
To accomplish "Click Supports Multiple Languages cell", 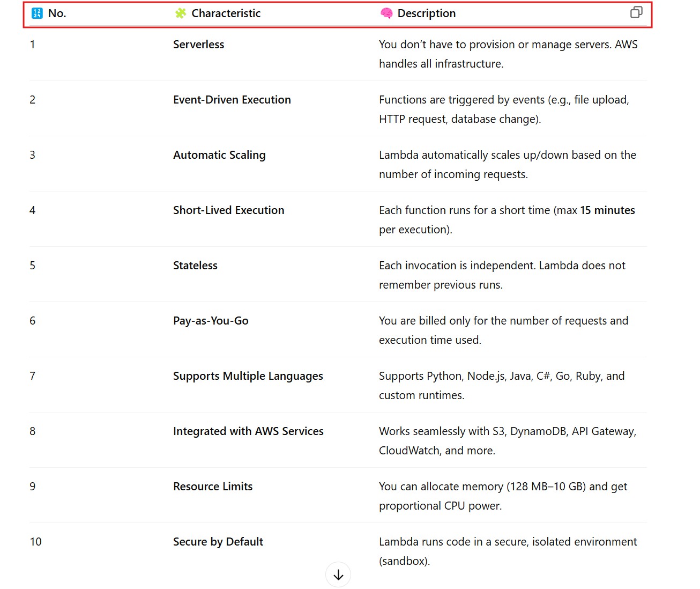I will point(248,376).
